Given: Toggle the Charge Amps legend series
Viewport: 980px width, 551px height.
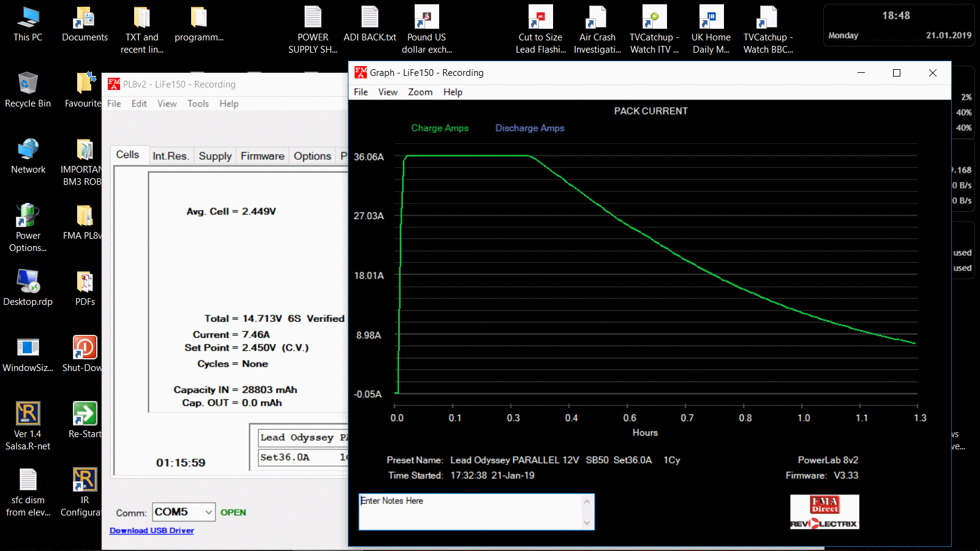Looking at the screenshot, I should [x=439, y=128].
